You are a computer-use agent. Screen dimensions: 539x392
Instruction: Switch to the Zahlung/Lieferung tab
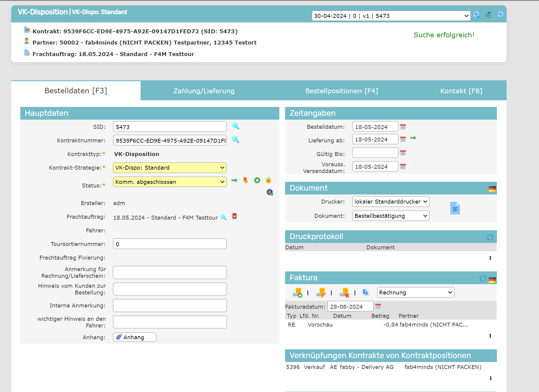pos(204,91)
